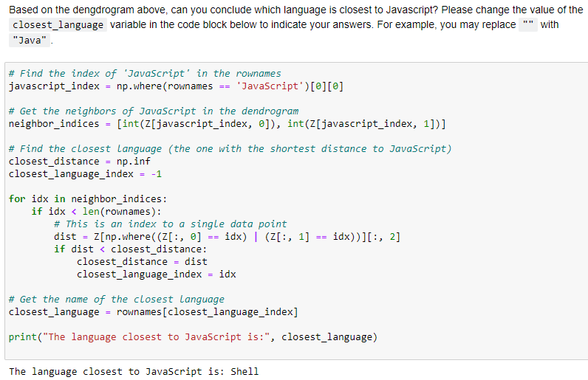Click the line 'closest_language_index = idx'
This screenshot has width=588, height=380.
[x=157, y=274]
